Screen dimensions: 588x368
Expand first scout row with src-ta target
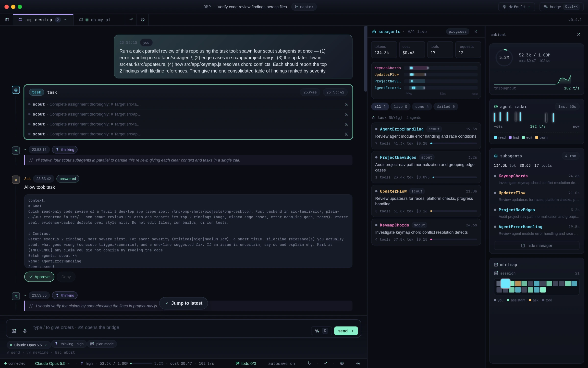coord(188,104)
